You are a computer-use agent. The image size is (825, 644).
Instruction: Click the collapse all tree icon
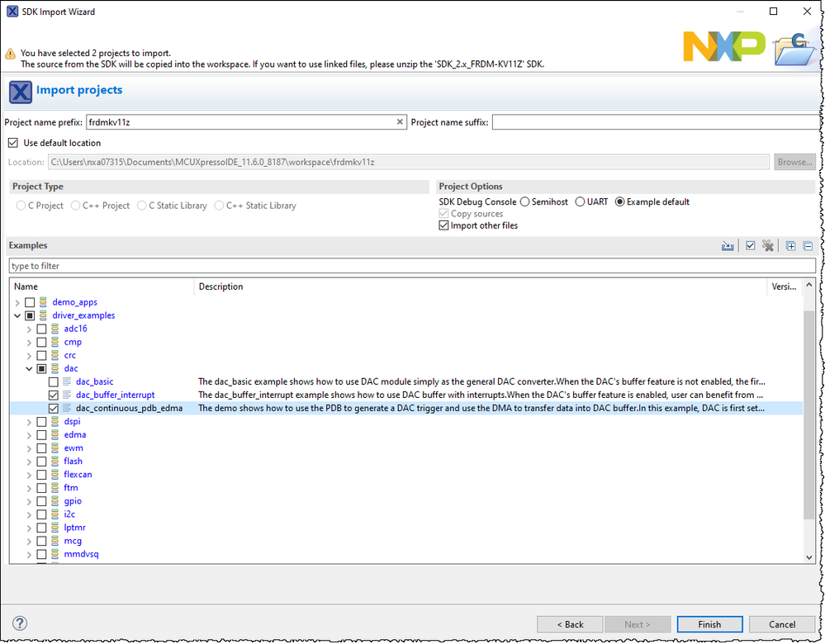point(808,246)
